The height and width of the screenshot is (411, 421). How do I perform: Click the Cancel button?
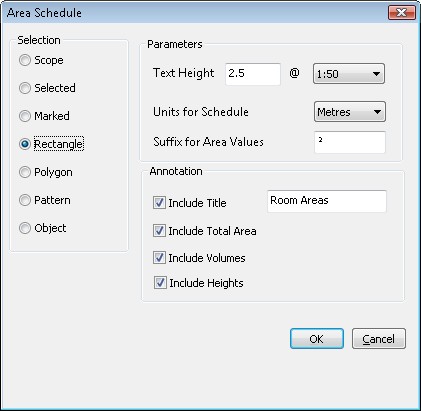coord(379,339)
